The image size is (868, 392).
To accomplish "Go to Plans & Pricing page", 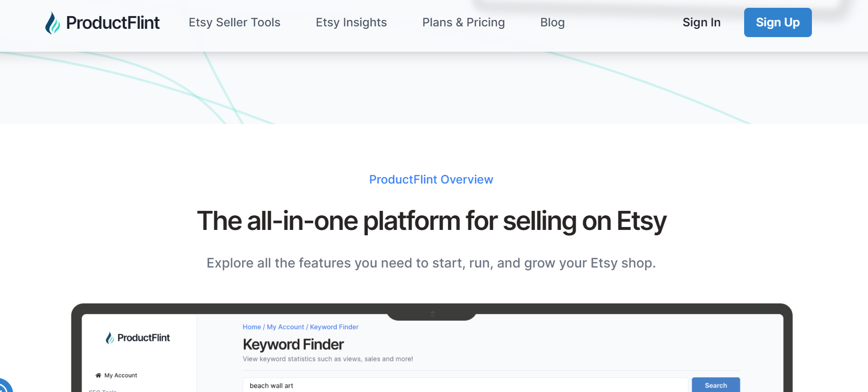I will coord(463,22).
